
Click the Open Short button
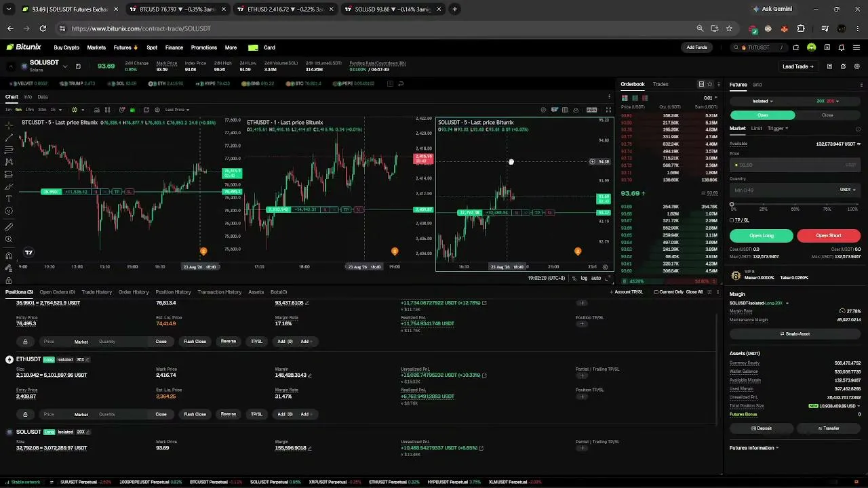coord(829,236)
